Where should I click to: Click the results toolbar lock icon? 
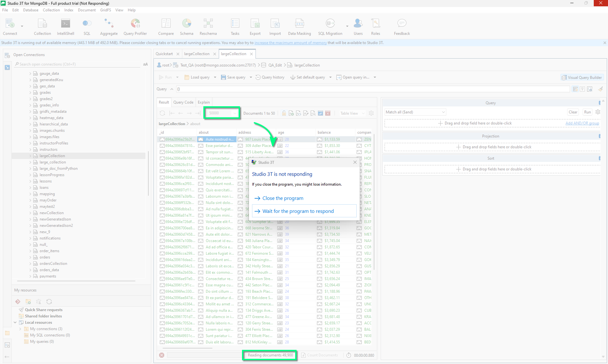coord(284,113)
